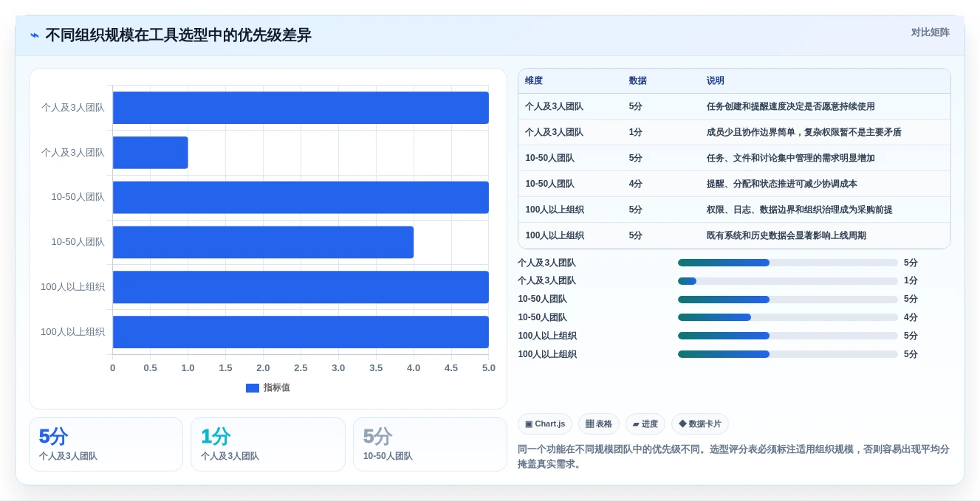
Task: Select the Chart.js tag chip
Action: tap(545, 424)
